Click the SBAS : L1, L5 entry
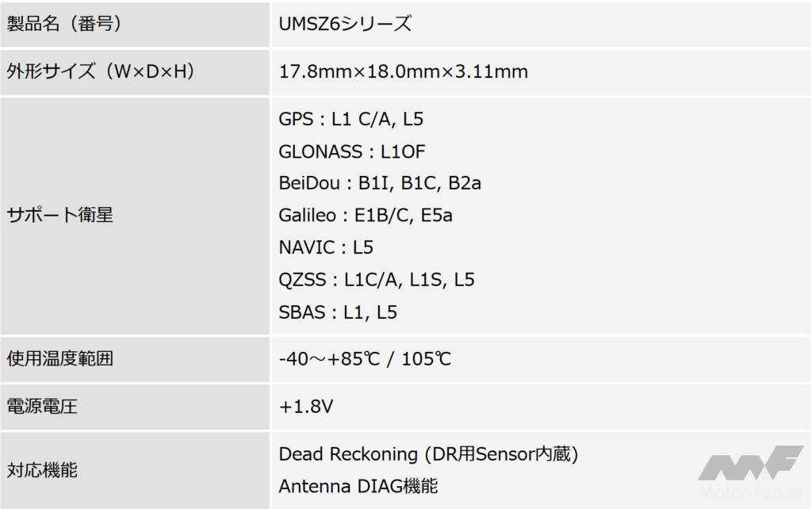 click(x=338, y=312)
